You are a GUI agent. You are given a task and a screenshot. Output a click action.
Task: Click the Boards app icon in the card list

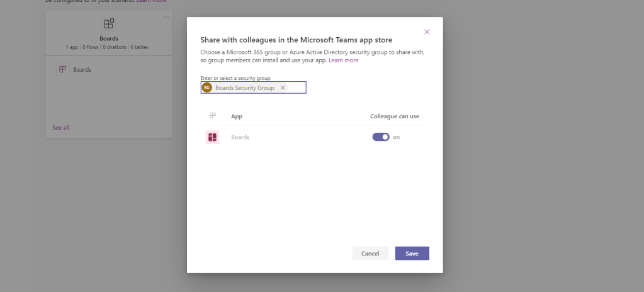pyautogui.click(x=63, y=69)
